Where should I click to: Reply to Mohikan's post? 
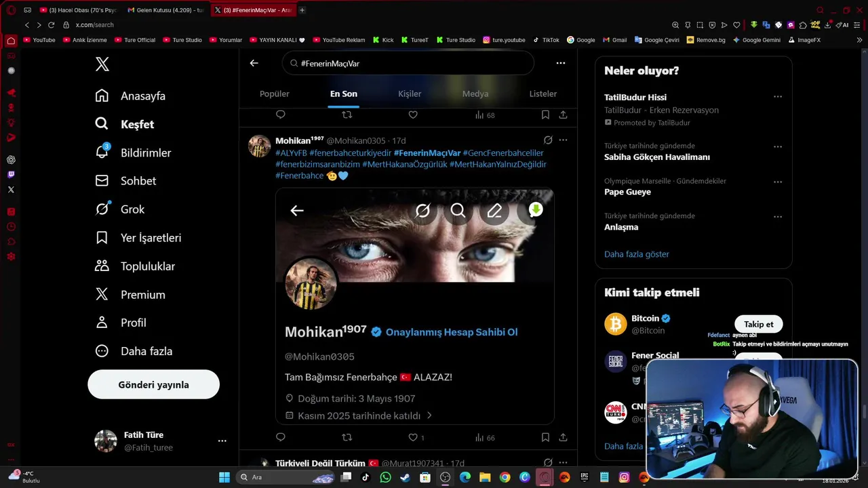281,437
